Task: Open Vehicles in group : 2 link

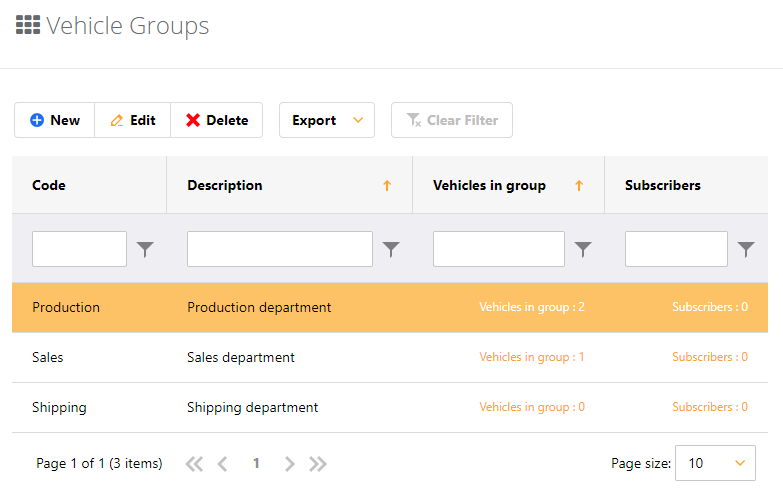Action: (532, 307)
